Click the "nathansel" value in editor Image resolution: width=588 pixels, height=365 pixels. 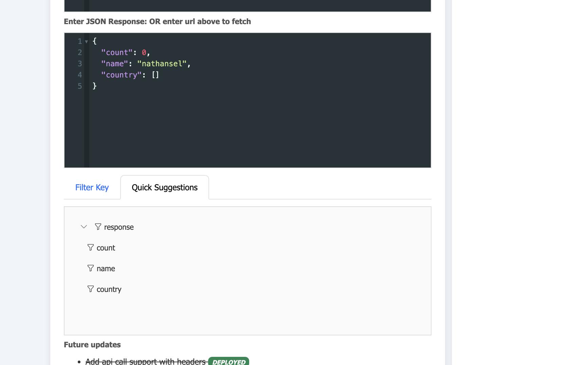pyautogui.click(x=162, y=64)
